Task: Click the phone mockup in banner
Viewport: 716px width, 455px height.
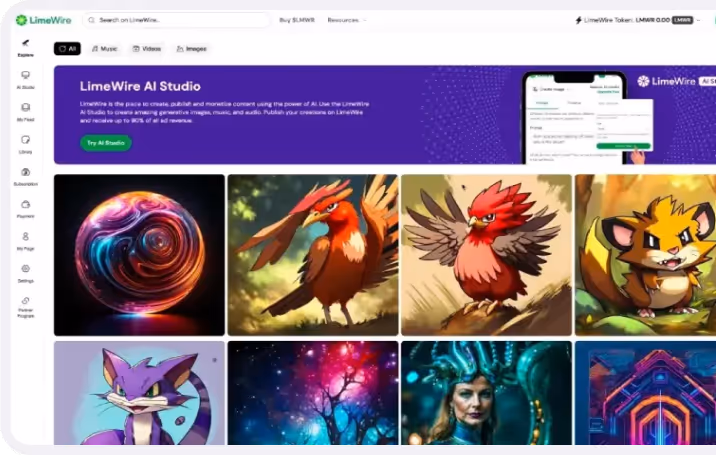Action: [x=574, y=118]
